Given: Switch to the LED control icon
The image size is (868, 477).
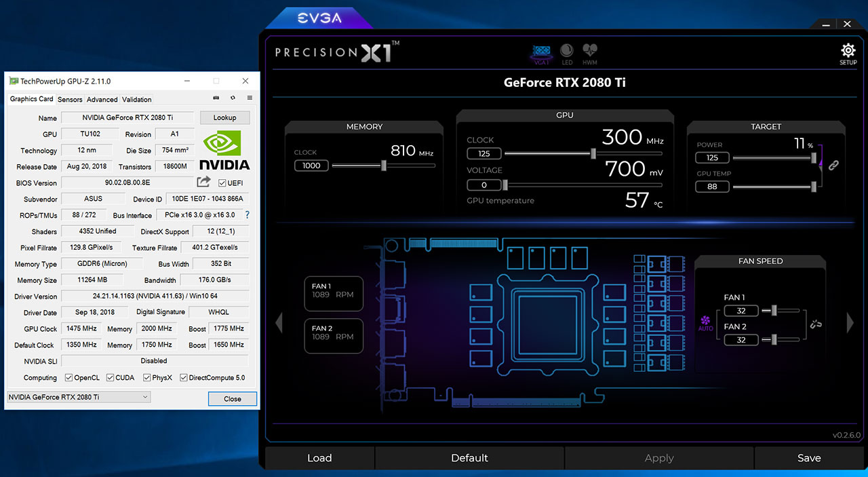Looking at the screenshot, I should pyautogui.click(x=567, y=52).
